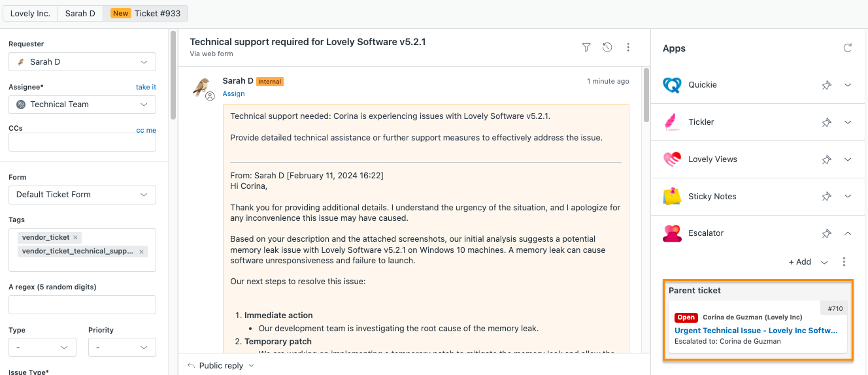Remove the vendor_ticket tag
868x375 pixels.
[x=75, y=238]
